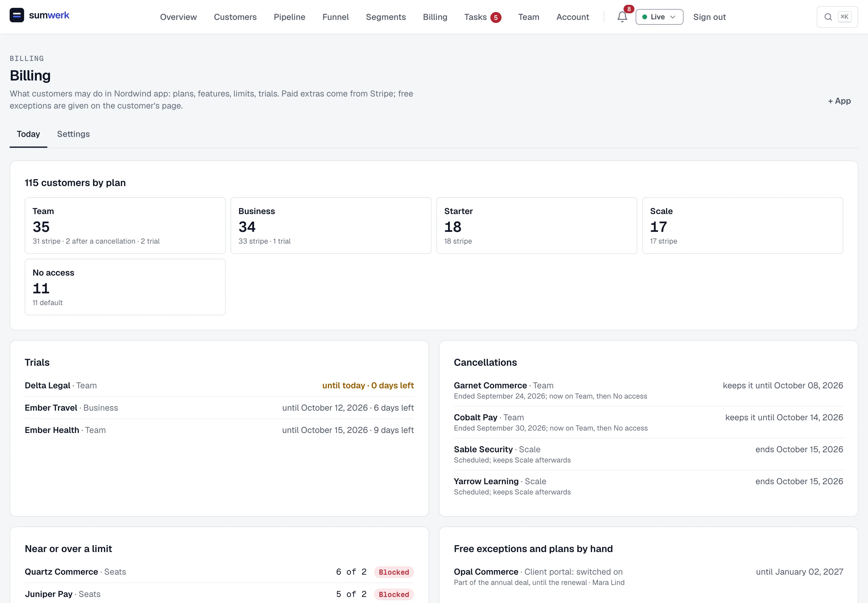
Task: Open the Scale plan card
Action: [743, 226]
